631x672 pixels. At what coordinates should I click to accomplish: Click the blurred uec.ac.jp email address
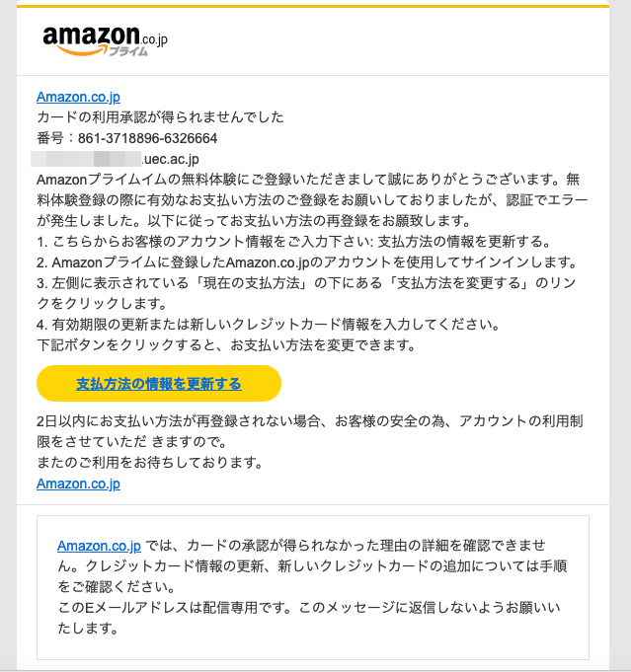[115, 159]
